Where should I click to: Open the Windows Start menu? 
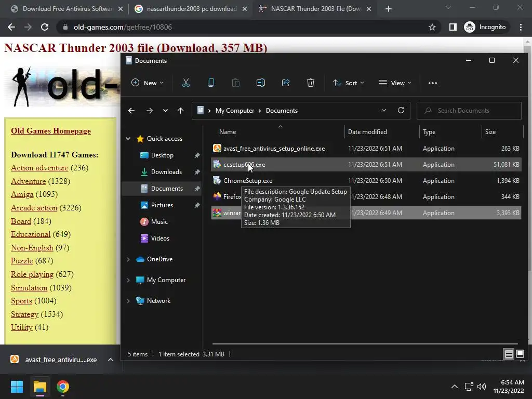click(17, 387)
